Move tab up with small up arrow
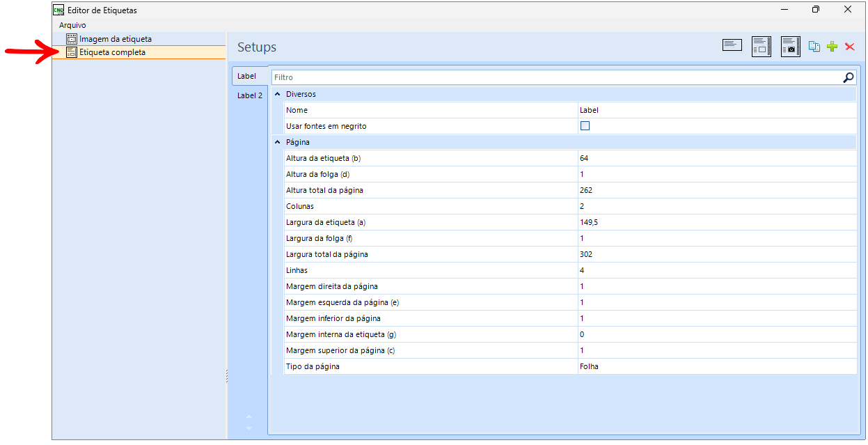 tap(249, 417)
